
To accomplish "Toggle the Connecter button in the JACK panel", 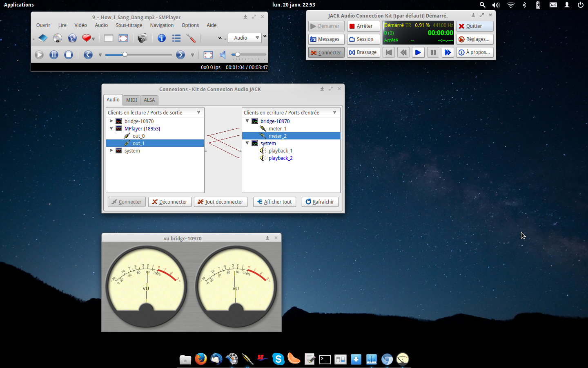I will pos(326,52).
